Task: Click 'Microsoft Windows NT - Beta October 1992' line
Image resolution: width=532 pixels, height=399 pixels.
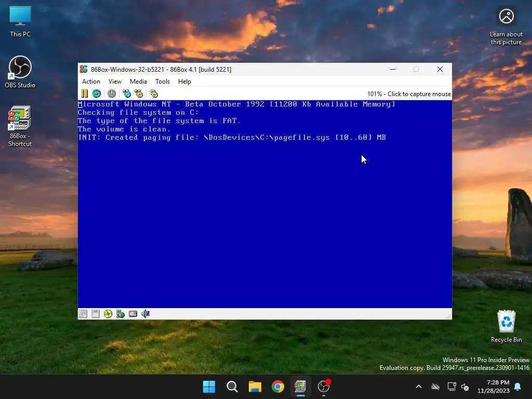Action: point(236,104)
